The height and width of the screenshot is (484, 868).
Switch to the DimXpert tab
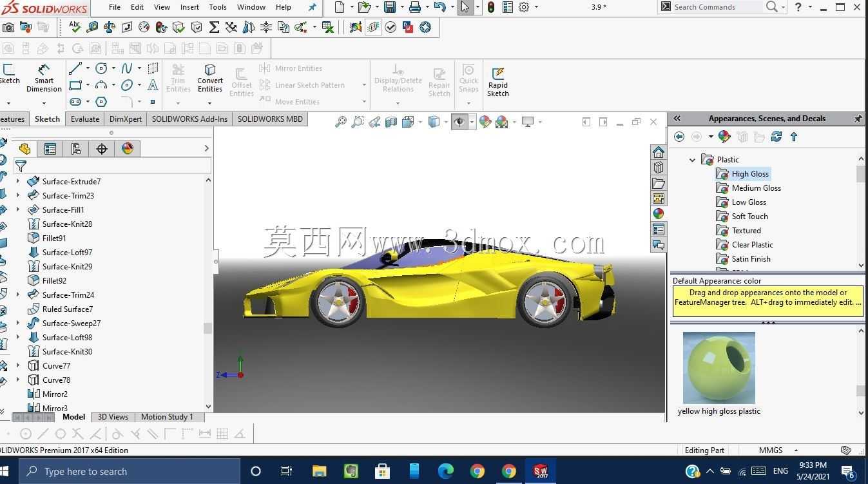click(x=125, y=119)
